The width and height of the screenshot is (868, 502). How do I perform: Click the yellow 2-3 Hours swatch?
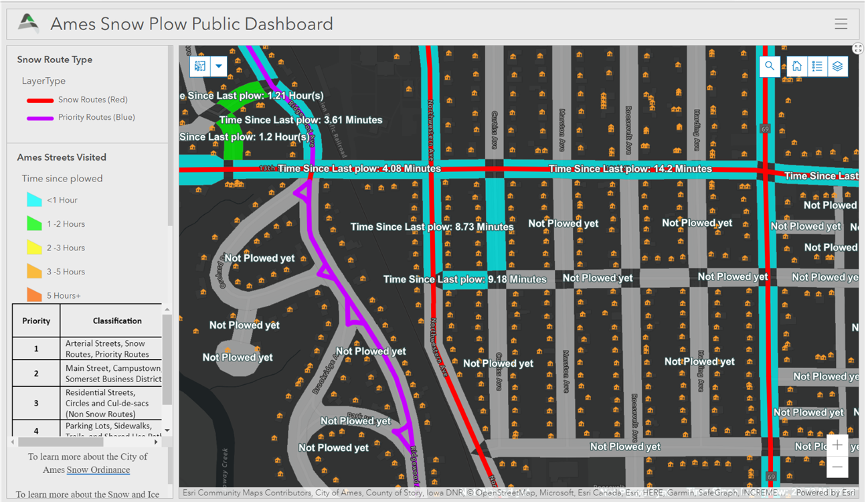(x=34, y=248)
